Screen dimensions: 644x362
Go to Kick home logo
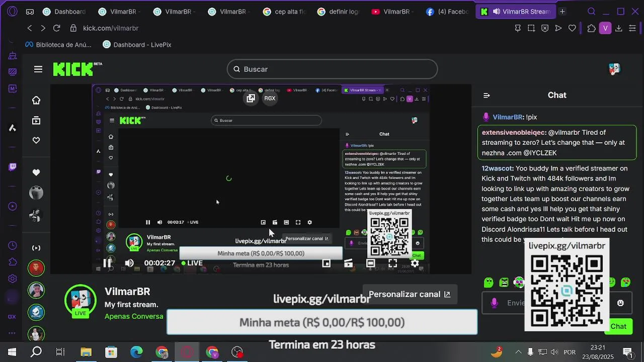(x=77, y=69)
